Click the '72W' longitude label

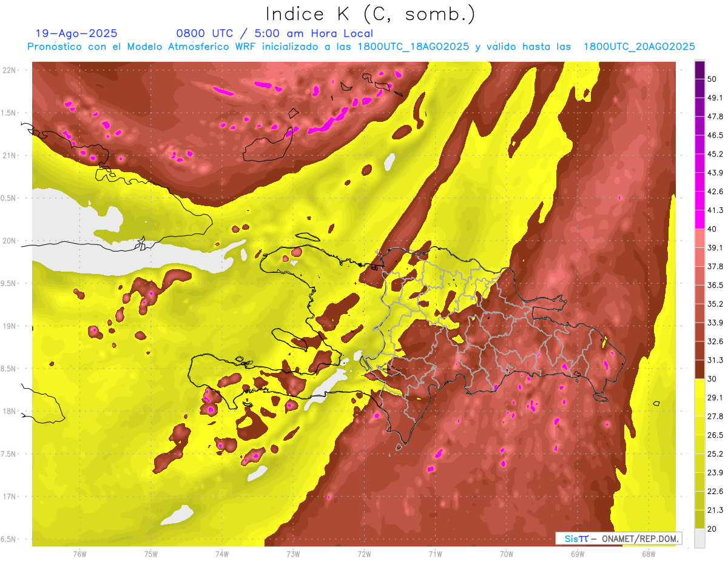point(364,554)
